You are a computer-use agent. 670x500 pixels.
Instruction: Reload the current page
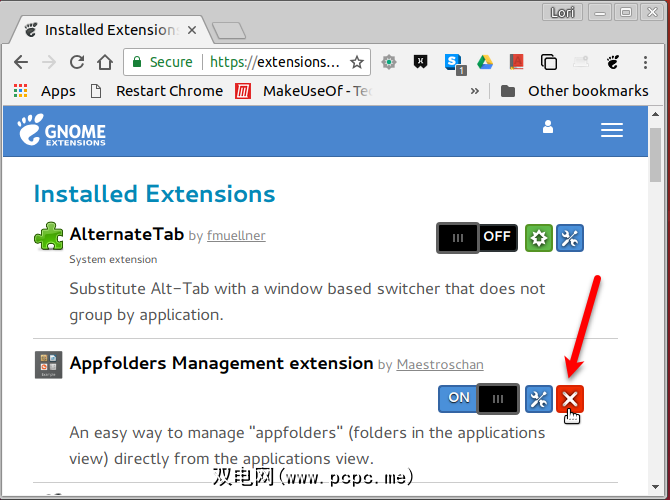click(77, 62)
